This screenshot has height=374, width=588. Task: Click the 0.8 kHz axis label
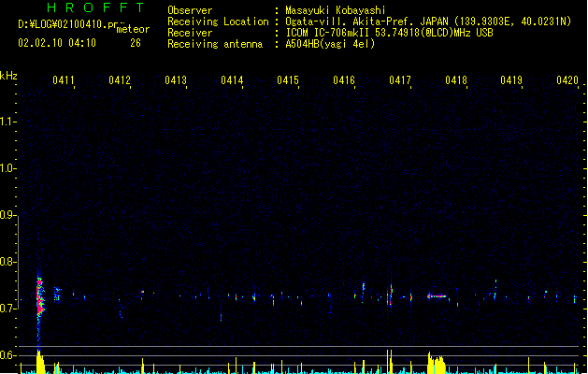tap(7, 262)
